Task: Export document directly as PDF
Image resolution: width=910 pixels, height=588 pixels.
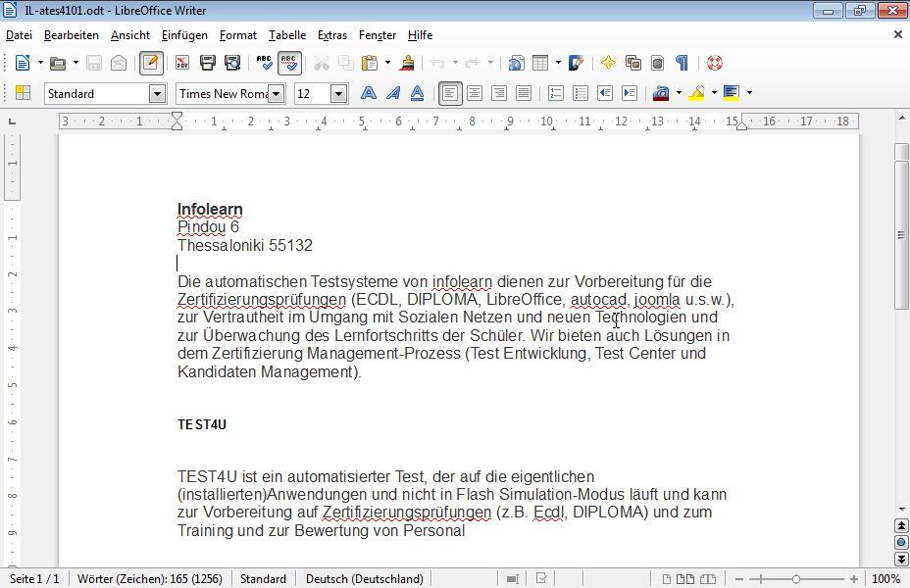Action: (182, 63)
